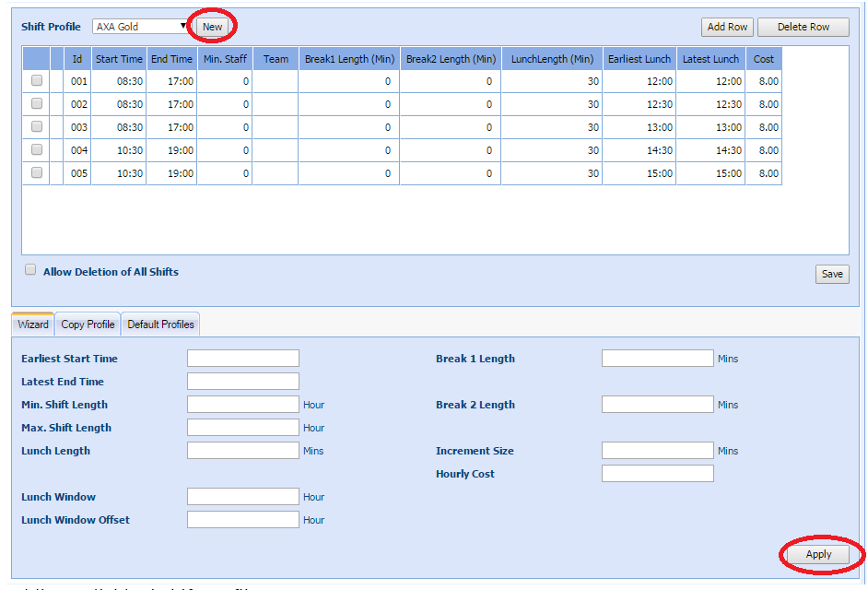Enable Allow Deletion of All Shifts
This screenshot has width=868, height=590.
[30, 270]
